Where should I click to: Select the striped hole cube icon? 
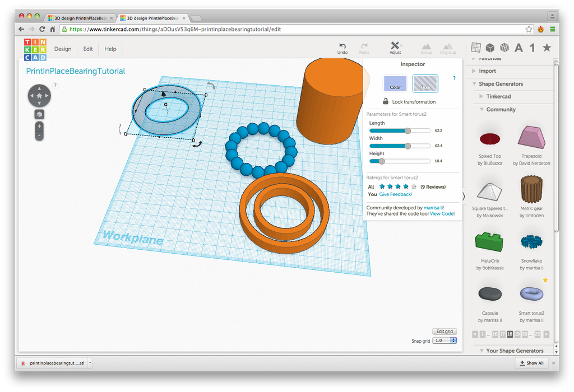pos(504,47)
